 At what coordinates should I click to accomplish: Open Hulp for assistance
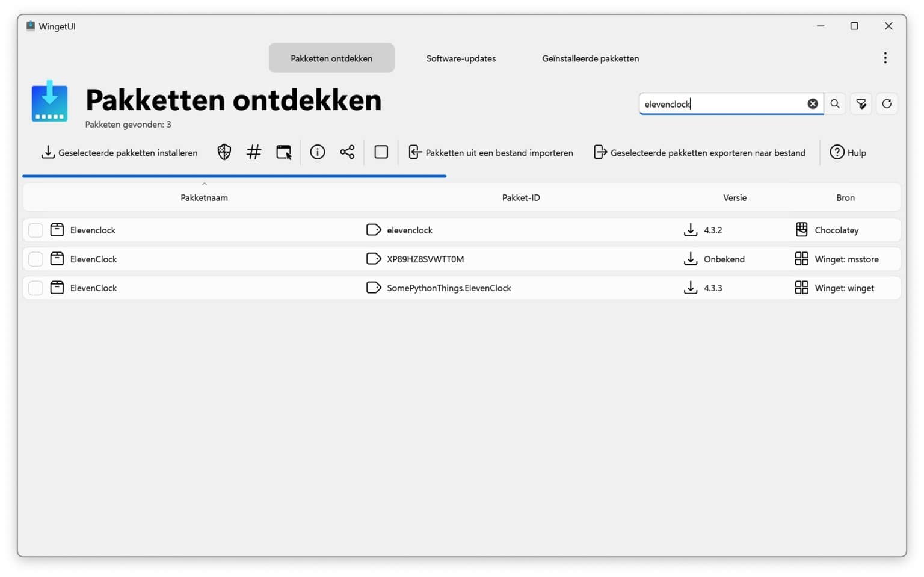848,152
